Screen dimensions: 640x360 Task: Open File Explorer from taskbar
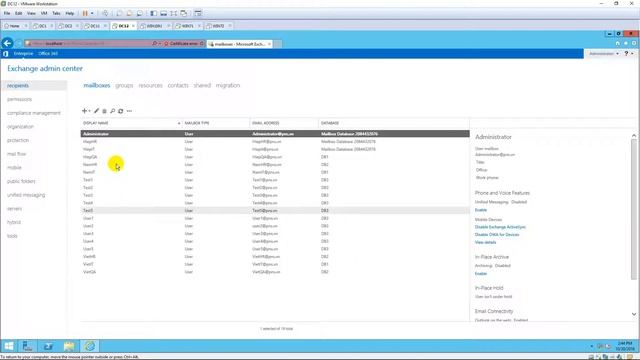(69, 346)
